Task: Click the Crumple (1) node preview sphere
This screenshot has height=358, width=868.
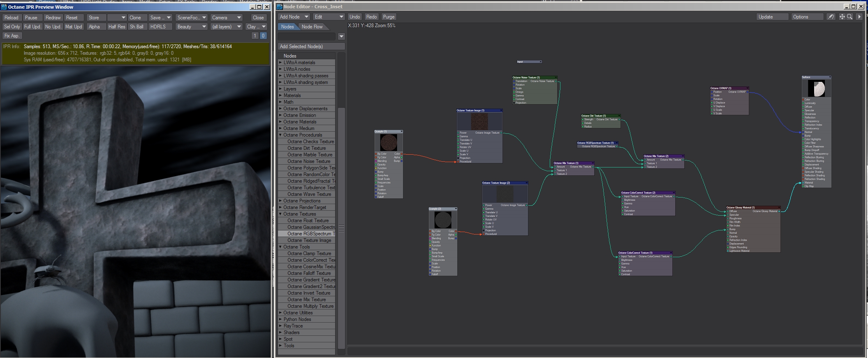Action: [389, 142]
